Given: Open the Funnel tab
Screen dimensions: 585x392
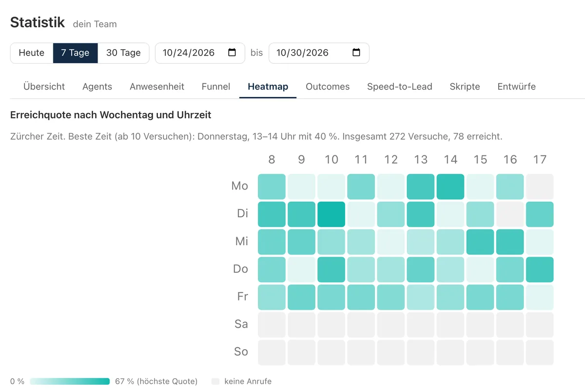Looking at the screenshot, I should click(216, 87).
